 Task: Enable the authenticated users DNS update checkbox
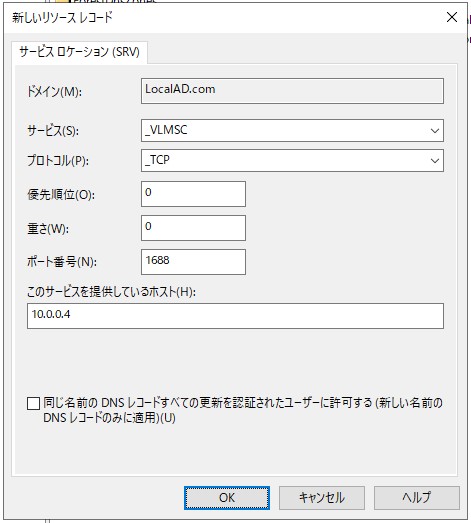[33, 403]
